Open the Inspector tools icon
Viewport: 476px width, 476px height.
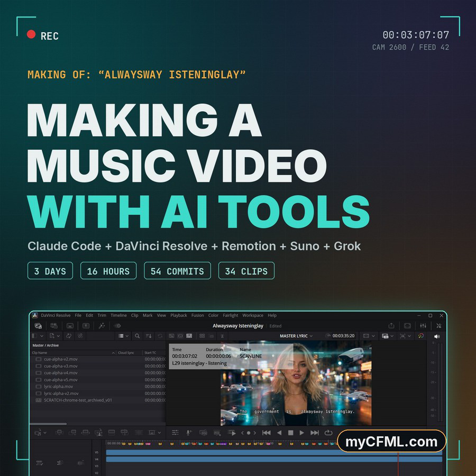pos(438,326)
